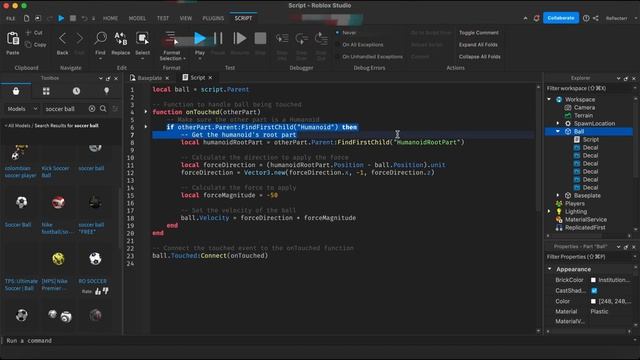
Task: Click the Step Out debugger icon
Action: pos(321,39)
